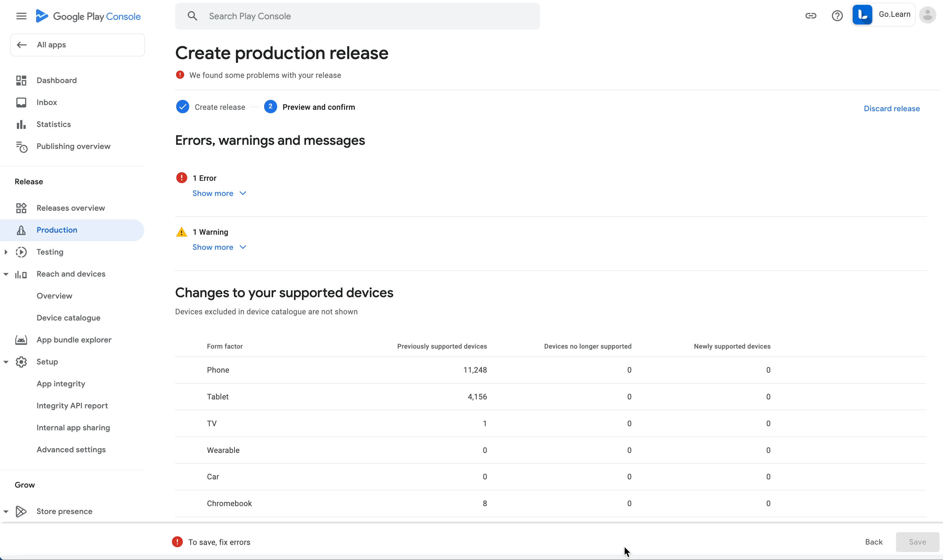Click the yellow 1 Warning triangle icon
The image size is (943, 560).
click(182, 232)
